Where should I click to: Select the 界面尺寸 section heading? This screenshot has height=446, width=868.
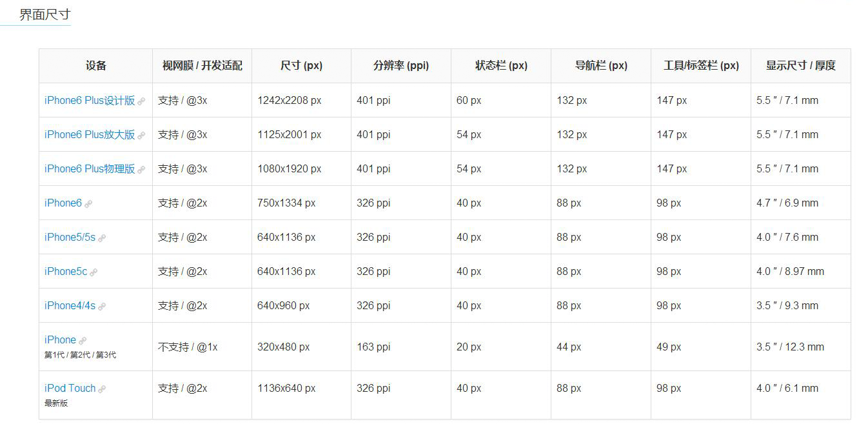(x=44, y=14)
